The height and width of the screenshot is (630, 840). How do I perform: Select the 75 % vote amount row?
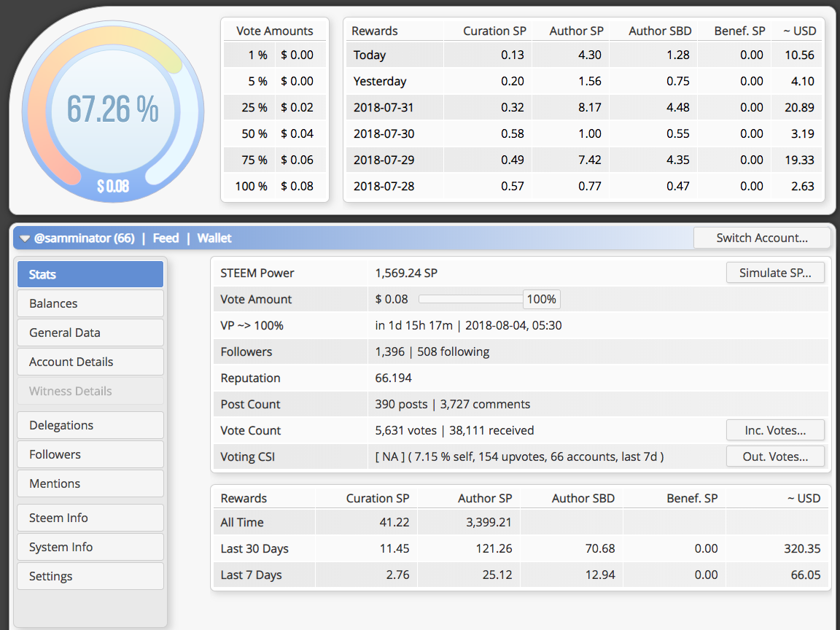[x=275, y=160]
